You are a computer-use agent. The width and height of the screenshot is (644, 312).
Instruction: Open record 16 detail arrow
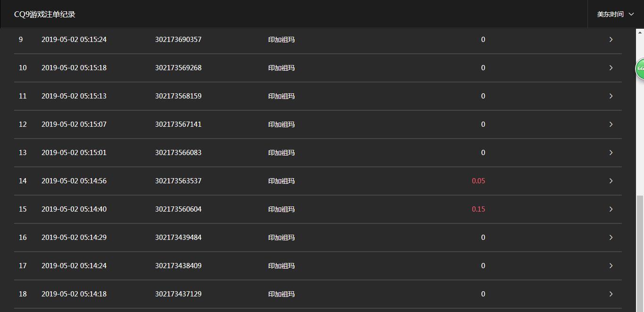point(611,238)
